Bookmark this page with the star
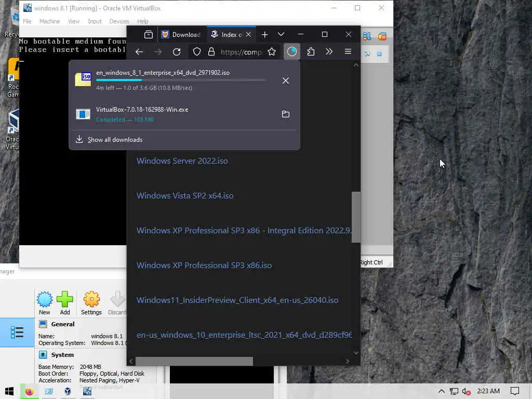This screenshot has width=532, height=399. [x=272, y=52]
